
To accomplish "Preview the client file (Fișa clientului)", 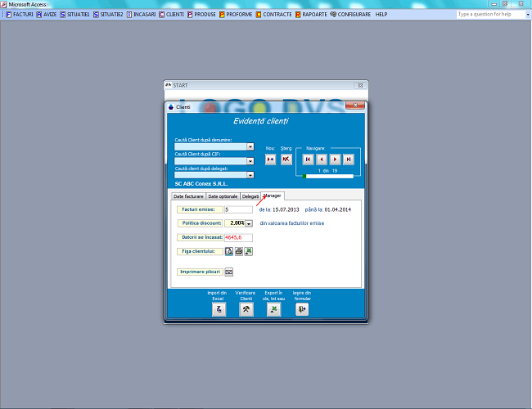I will pyautogui.click(x=229, y=251).
